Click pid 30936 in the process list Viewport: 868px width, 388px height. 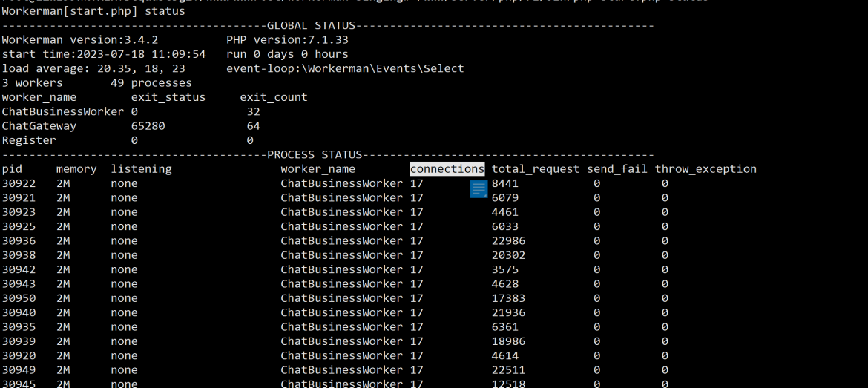pos(19,241)
